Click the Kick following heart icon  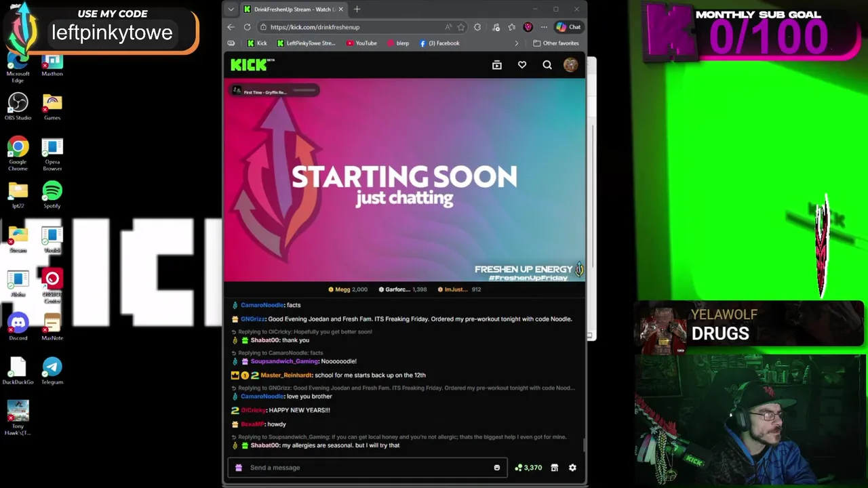522,65
